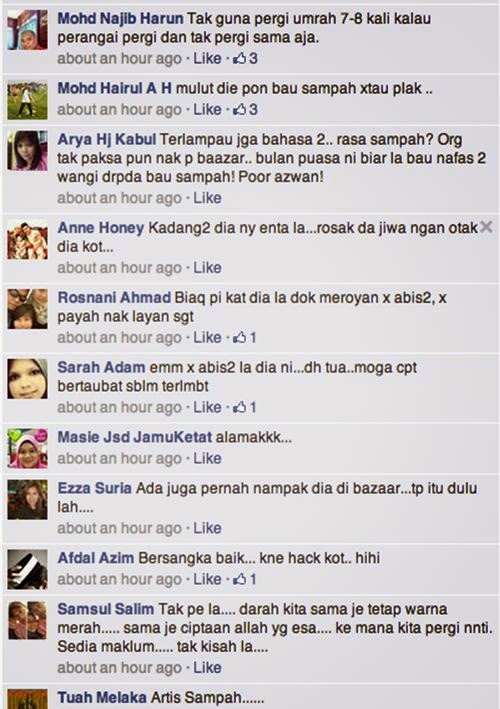Like Samsul Salim's comment

(208, 668)
